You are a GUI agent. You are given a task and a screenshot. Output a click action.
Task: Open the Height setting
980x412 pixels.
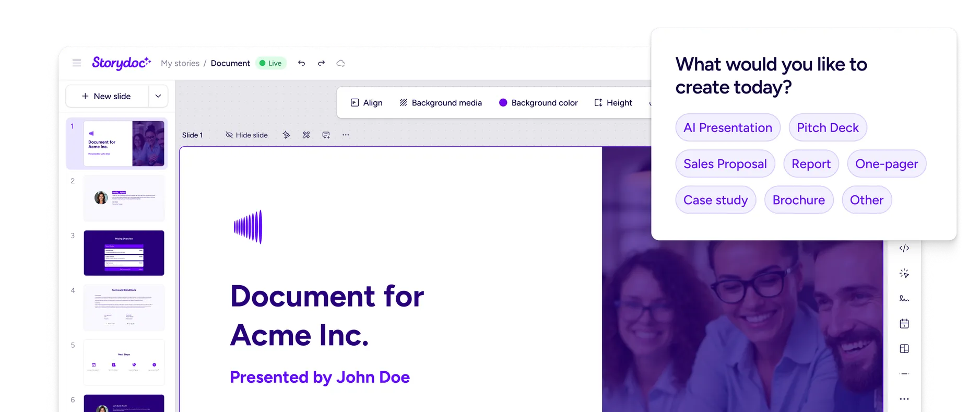point(613,103)
